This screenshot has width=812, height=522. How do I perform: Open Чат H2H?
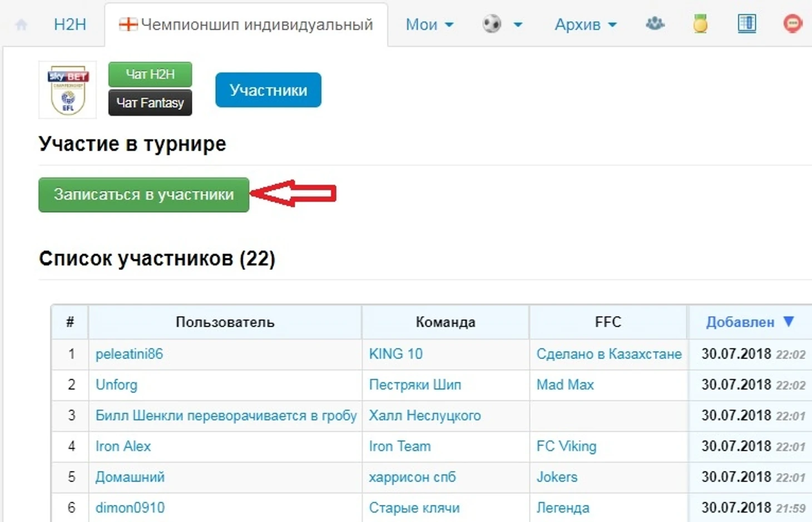point(150,74)
